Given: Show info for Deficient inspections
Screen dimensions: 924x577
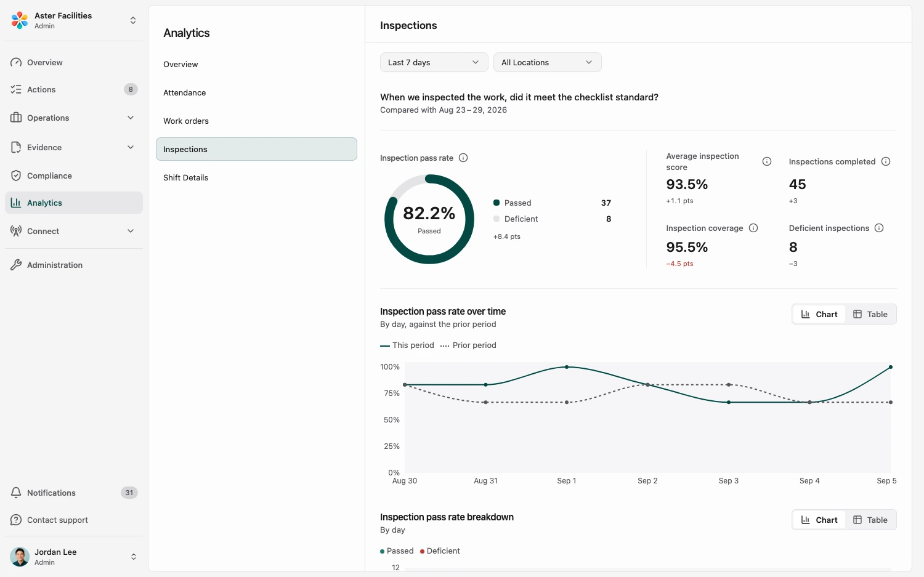Looking at the screenshot, I should point(879,228).
